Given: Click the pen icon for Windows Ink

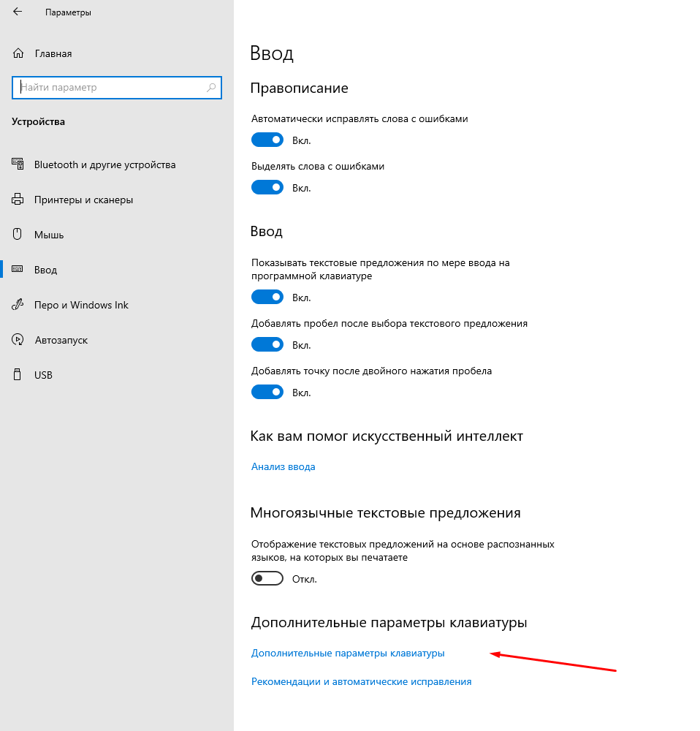Looking at the screenshot, I should click(x=18, y=304).
